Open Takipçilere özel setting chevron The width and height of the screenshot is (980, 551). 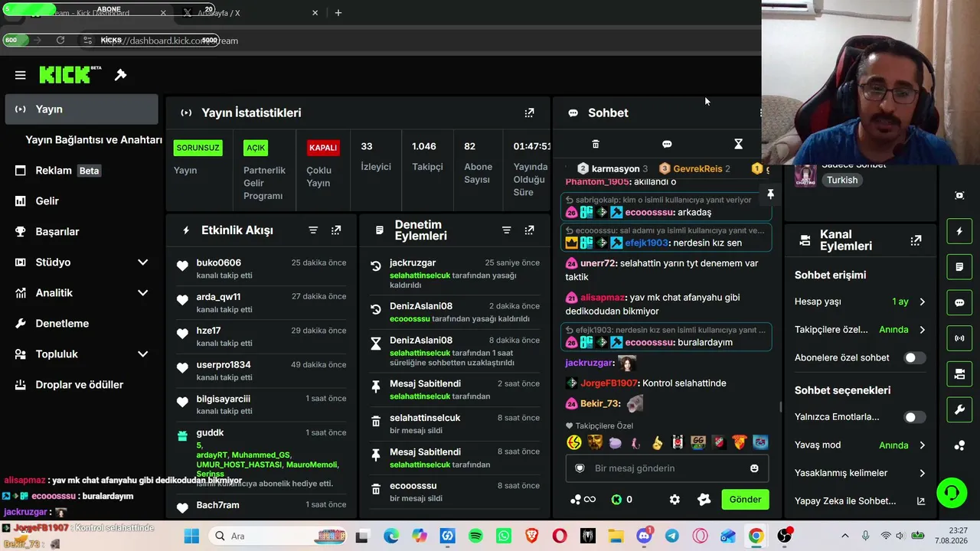[922, 330]
